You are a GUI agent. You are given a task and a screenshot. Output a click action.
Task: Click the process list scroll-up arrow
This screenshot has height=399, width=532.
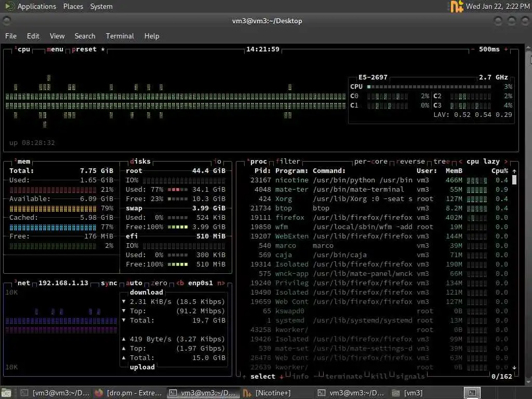[x=514, y=171]
